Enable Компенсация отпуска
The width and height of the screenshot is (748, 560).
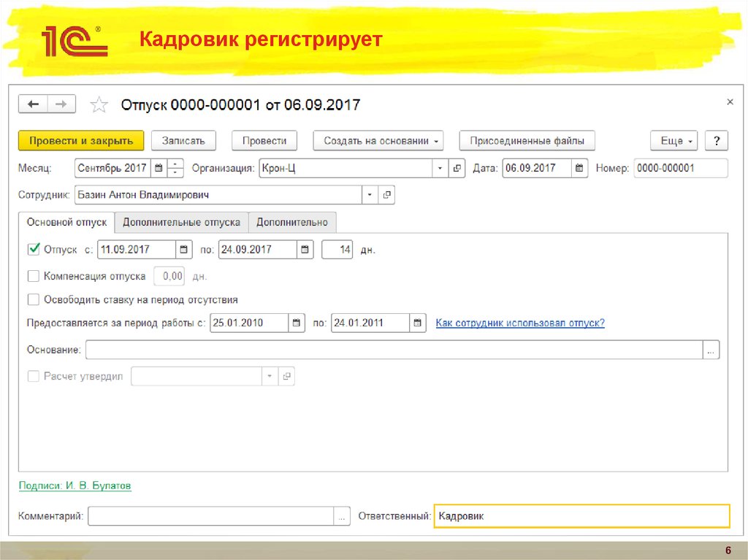(33, 276)
